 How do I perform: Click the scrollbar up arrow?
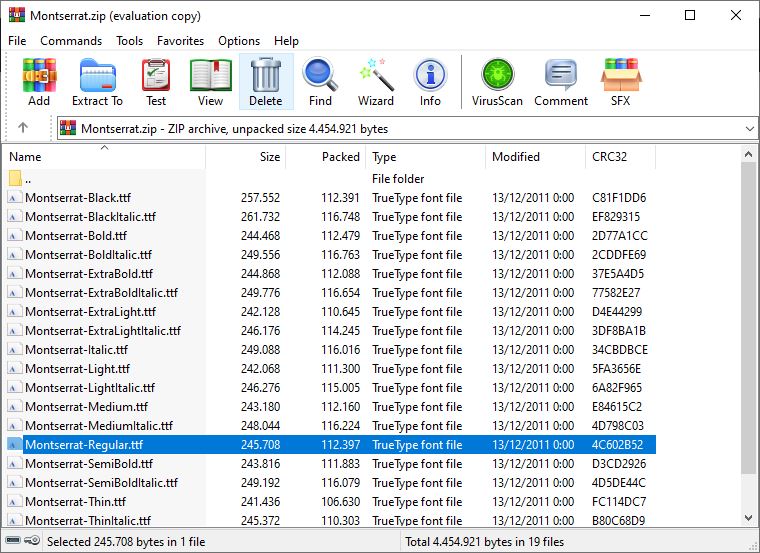click(748, 155)
